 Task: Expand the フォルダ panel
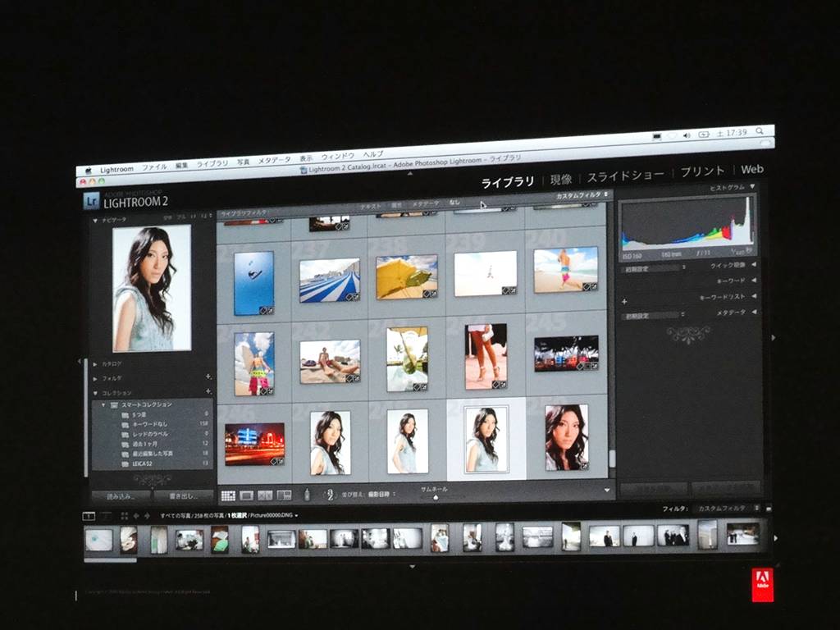click(x=95, y=378)
